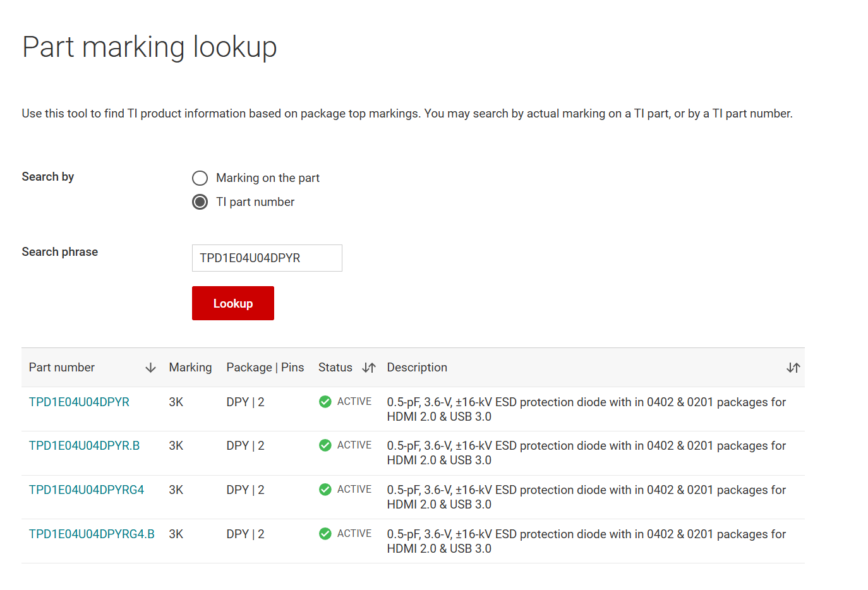
Task: Click ACTIVE status text in TPD1E04U04DPYR.B row
Action: pyautogui.click(x=354, y=445)
